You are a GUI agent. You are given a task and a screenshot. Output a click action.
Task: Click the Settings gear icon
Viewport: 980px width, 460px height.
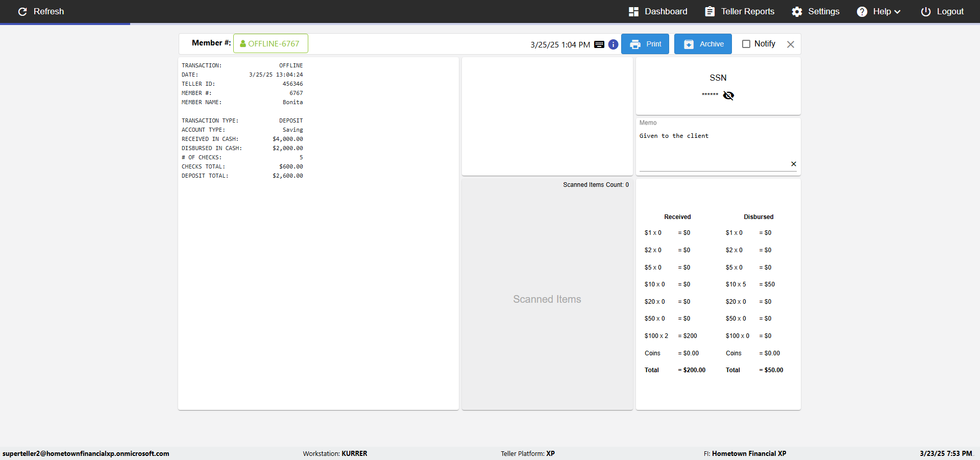tap(797, 11)
